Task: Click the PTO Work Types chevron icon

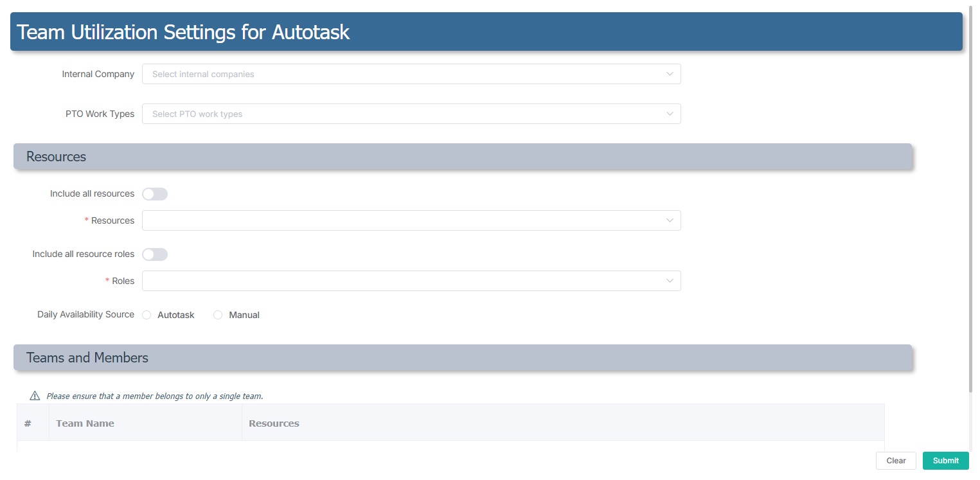Action: tap(670, 114)
